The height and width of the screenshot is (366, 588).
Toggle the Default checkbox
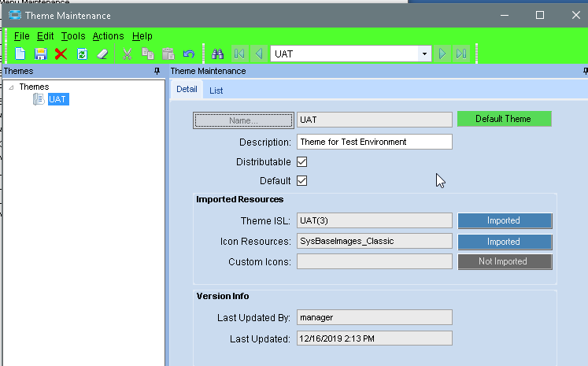tap(302, 181)
